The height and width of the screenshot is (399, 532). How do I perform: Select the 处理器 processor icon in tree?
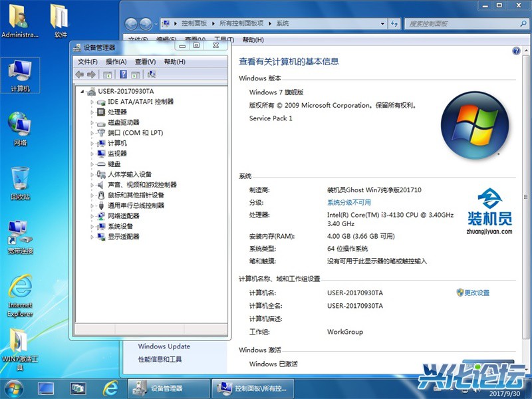point(101,112)
